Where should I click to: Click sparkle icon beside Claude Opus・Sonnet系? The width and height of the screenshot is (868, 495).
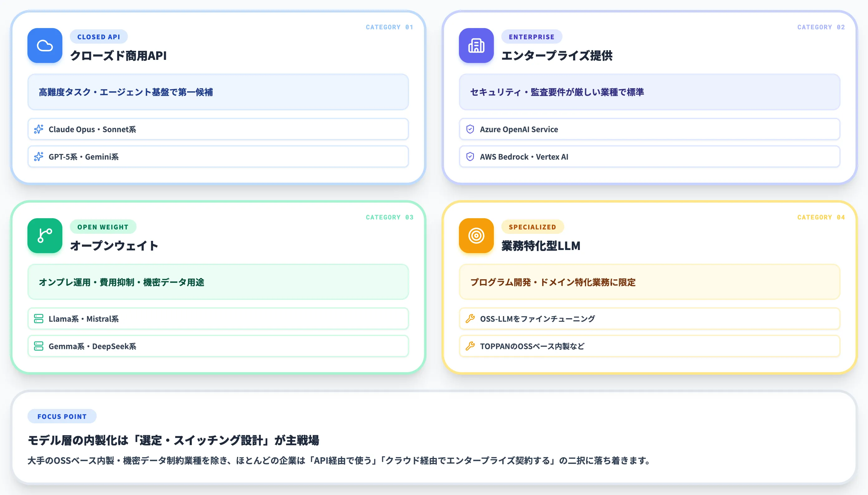click(x=39, y=129)
